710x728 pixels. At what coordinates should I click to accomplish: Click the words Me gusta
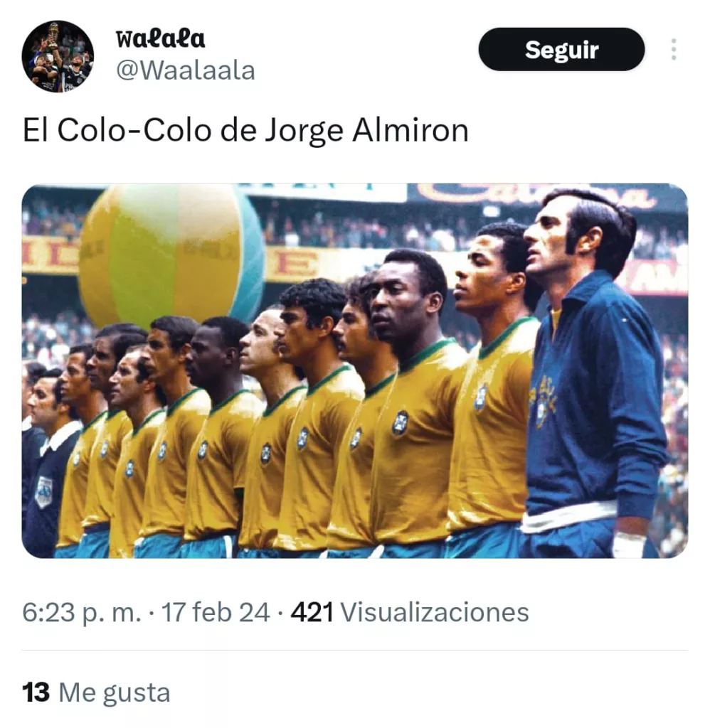115,693
